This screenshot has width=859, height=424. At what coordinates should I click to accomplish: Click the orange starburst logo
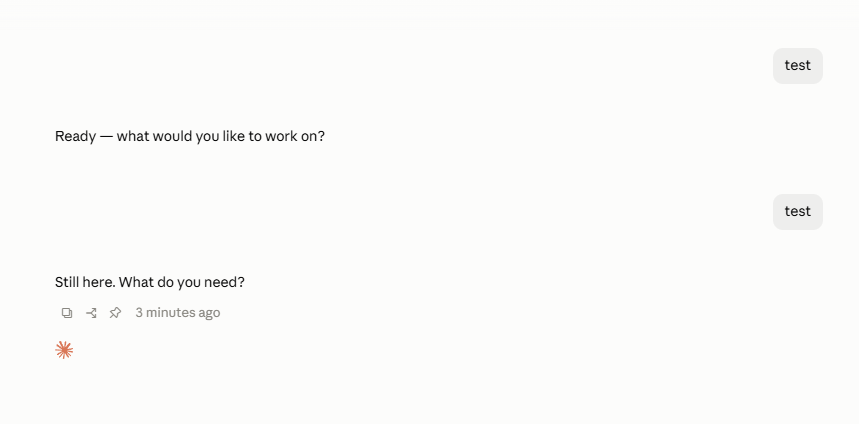(x=64, y=350)
